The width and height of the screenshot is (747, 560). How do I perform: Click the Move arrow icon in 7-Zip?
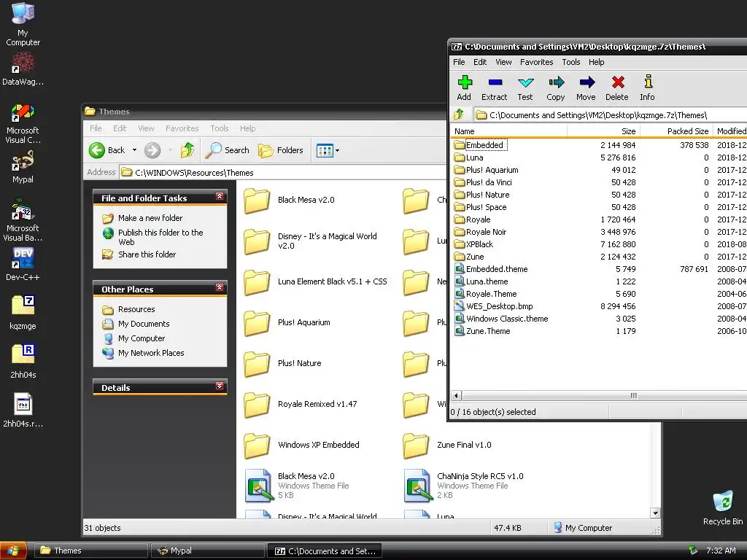click(586, 88)
